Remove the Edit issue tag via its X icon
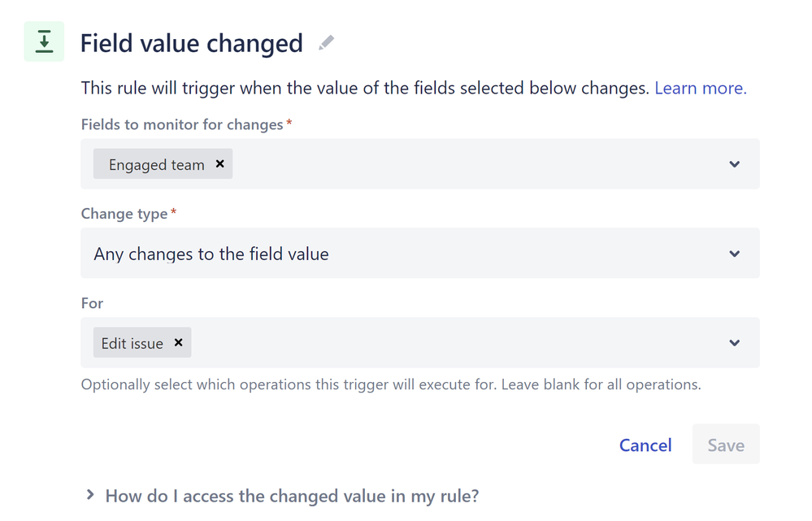This screenshot has height=521, width=812. (178, 342)
